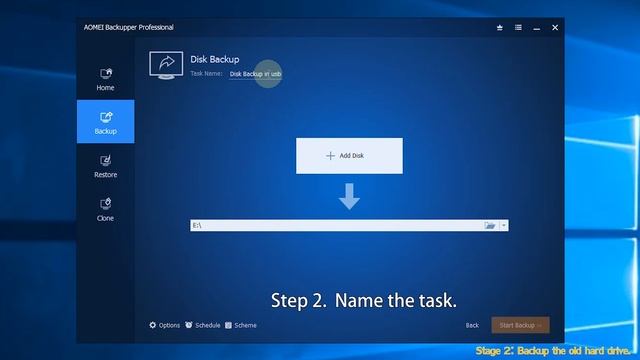This screenshot has width=640, height=360.
Task: Close the AOMEI Backupper window
Action: tap(555, 27)
